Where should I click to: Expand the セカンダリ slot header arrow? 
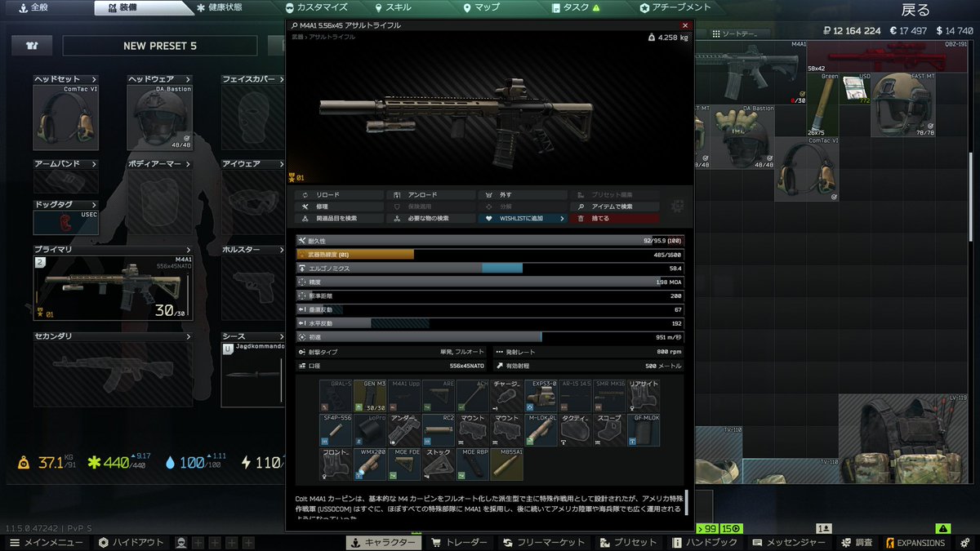pyautogui.click(x=189, y=335)
